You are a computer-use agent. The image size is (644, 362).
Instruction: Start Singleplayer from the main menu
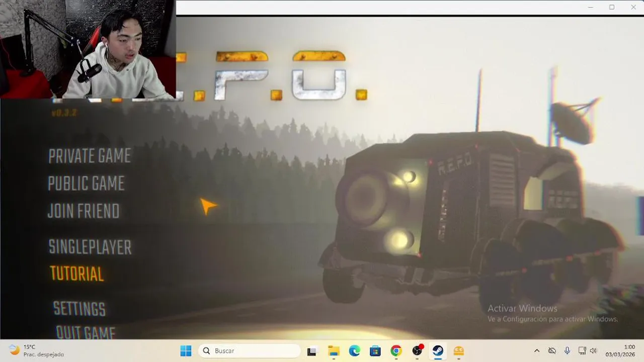click(90, 247)
